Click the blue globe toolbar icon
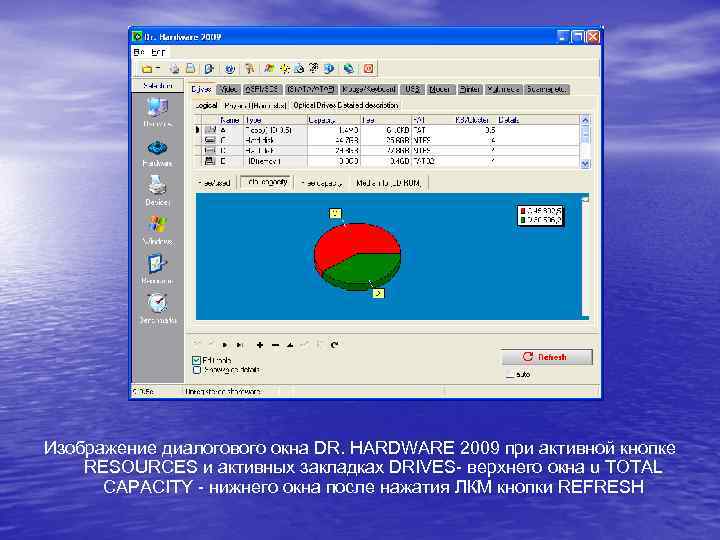 pyautogui.click(x=349, y=69)
